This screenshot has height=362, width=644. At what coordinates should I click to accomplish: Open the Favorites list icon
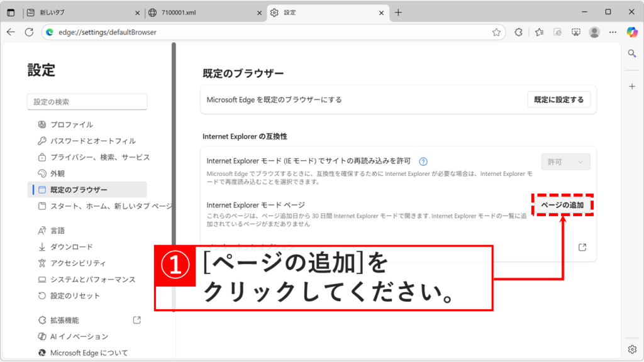tap(538, 32)
